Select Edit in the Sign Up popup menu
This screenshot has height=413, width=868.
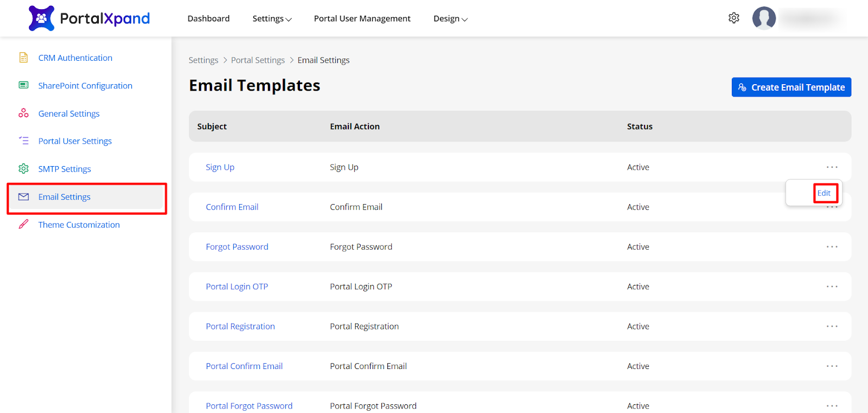pyautogui.click(x=824, y=193)
